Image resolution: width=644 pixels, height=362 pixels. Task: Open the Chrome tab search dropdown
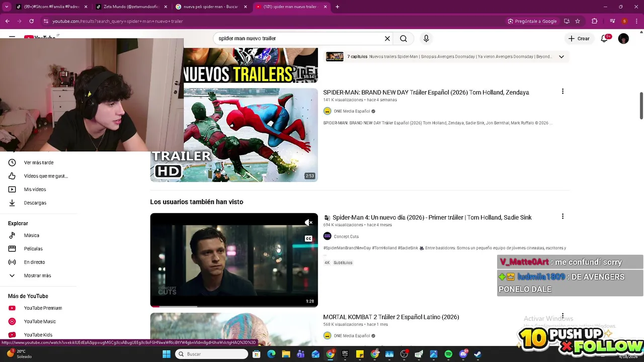pos(7,7)
